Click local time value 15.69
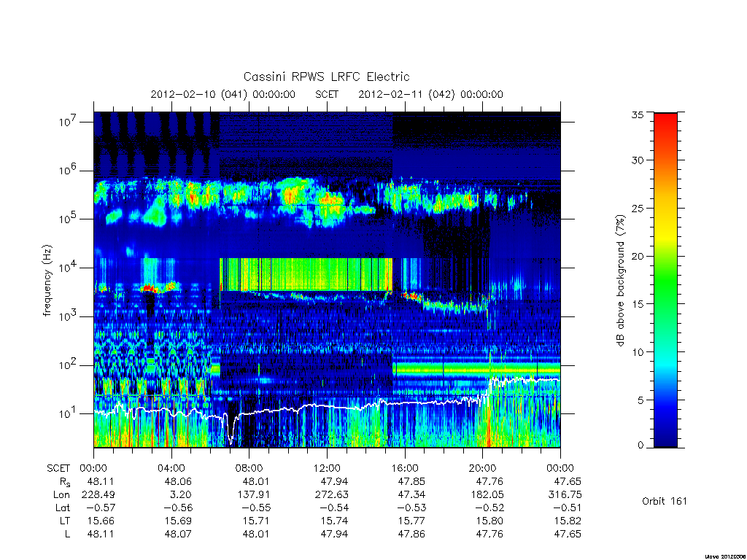747x560 pixels. click(178, 521)
